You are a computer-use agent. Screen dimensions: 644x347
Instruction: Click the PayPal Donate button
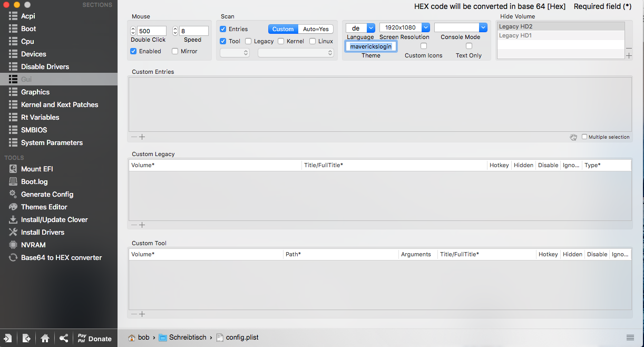pyautogui.click(x=94, y=339)
